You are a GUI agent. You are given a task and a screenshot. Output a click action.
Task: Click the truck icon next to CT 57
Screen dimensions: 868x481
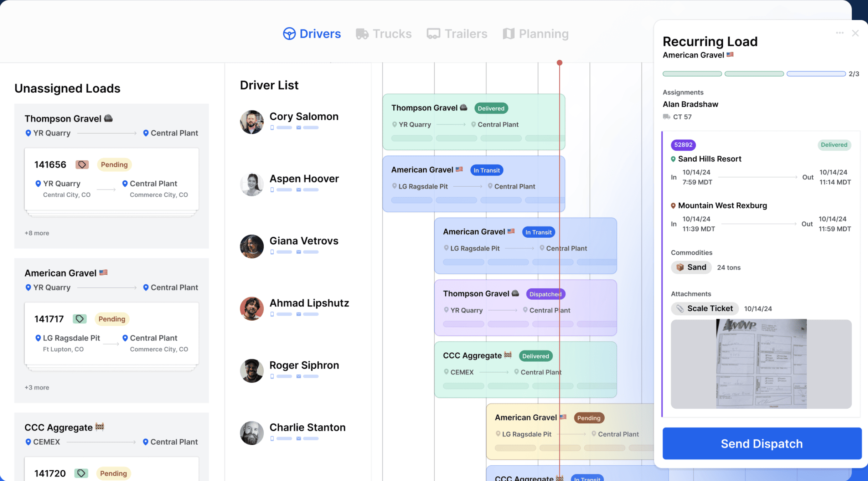coord(666,117)
